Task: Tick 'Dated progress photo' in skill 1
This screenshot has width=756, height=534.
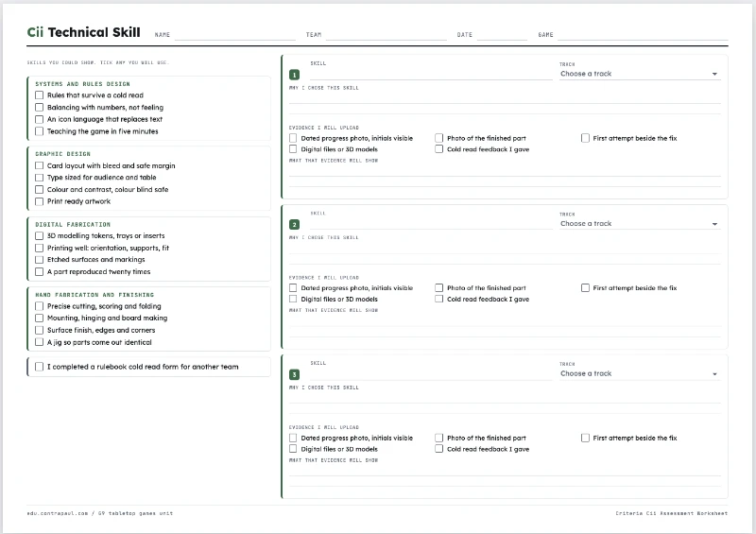Action: (x=293, y=138)
